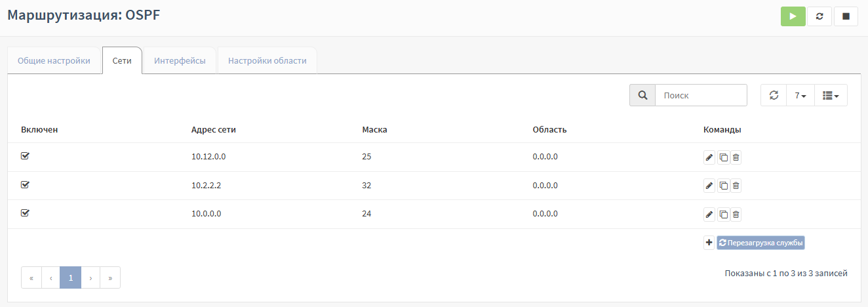Open the Общие настройки tab

[54, 60]
